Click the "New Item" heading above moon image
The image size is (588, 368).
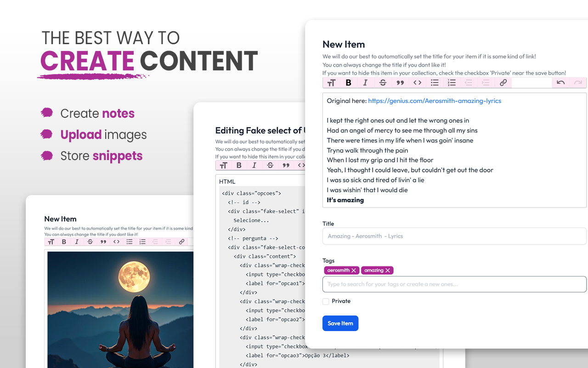60,219
